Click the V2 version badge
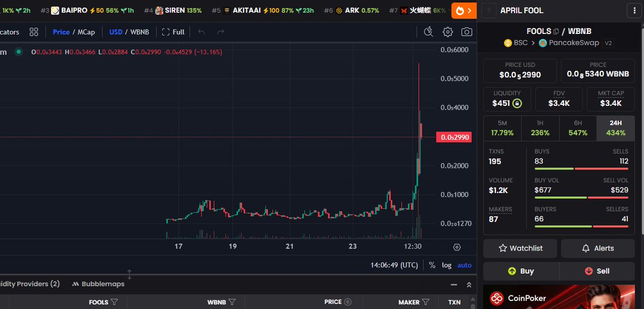644x309 pixels. (x=609, y=42)
